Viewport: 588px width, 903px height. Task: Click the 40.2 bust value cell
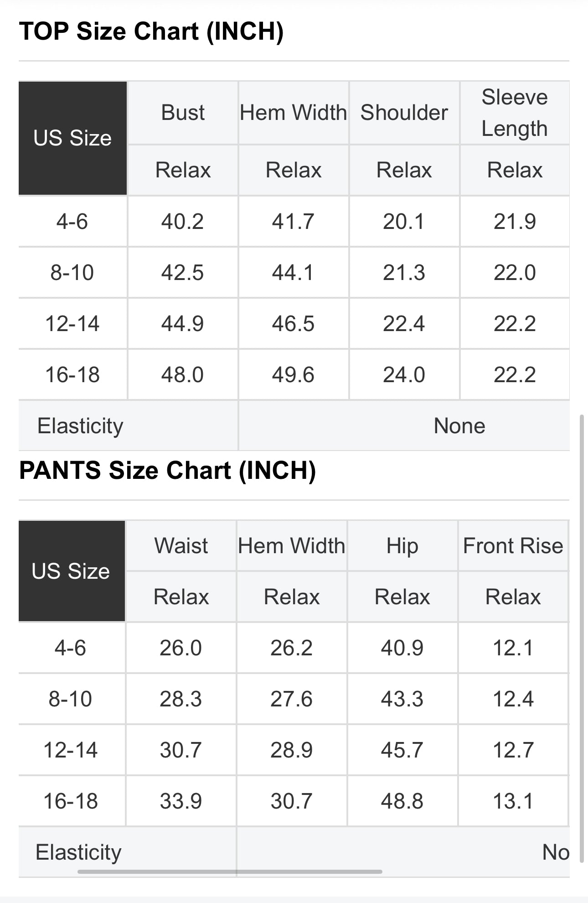182,222
